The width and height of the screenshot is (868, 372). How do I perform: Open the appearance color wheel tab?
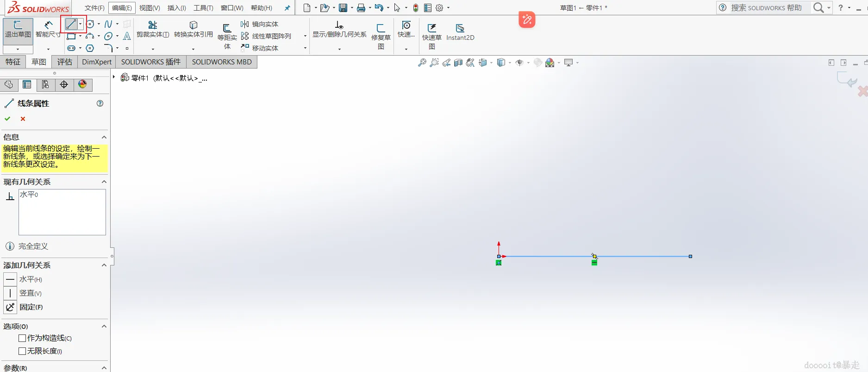tap(82, 84)
